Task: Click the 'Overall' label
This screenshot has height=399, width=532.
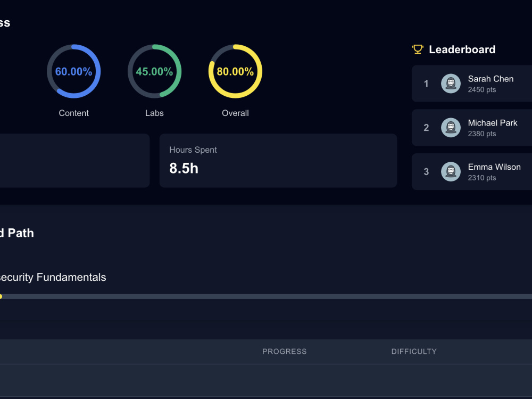Action: (x=235, y=113)
